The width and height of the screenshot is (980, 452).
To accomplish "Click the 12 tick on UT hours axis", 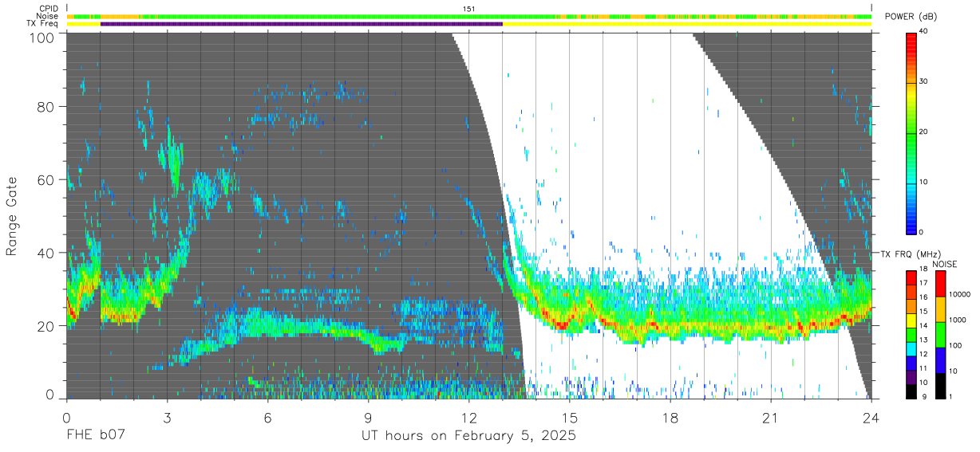I will coord(469,418).
